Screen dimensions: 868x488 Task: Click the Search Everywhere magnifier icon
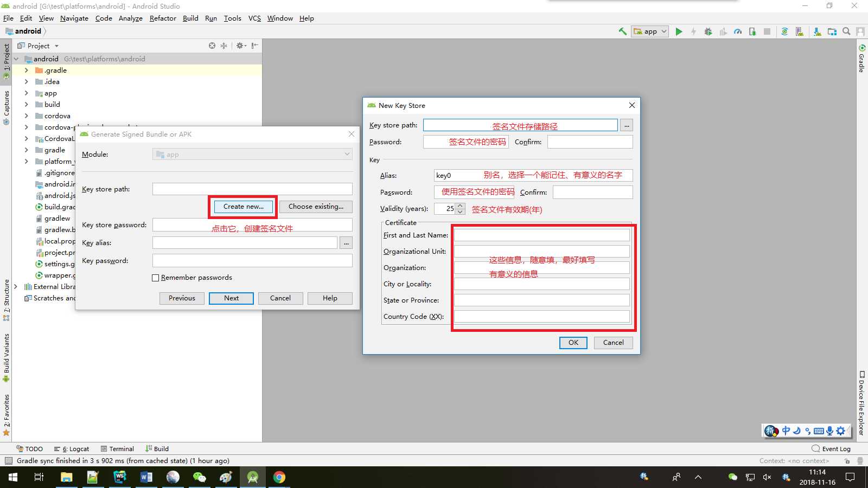pos(846,31)
